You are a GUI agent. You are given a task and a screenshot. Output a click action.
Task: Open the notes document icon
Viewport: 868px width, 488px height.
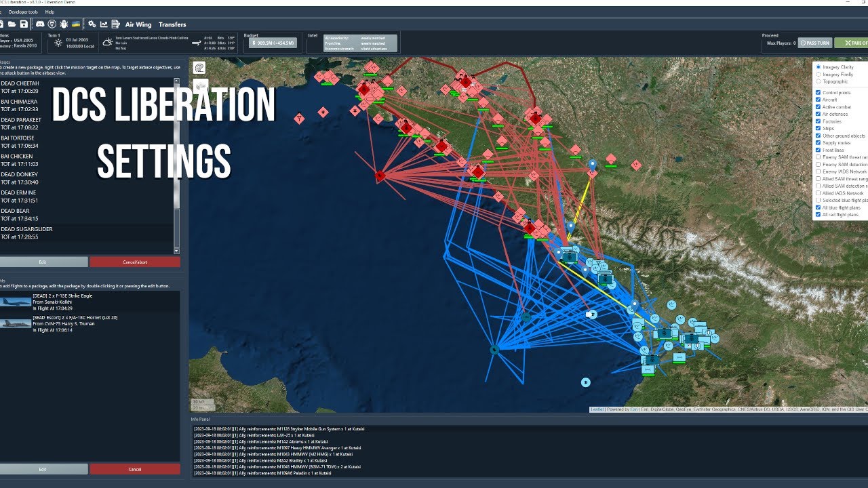tap(116, 24)
